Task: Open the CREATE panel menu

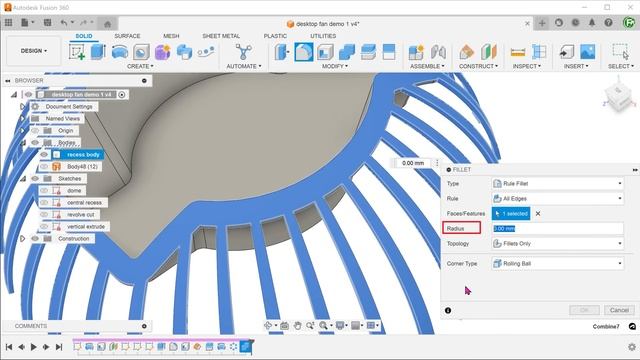Action: coord(140,66)
